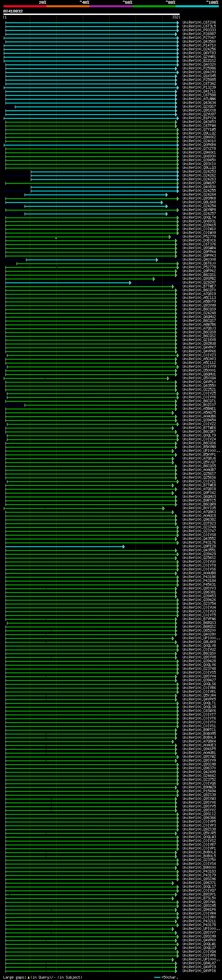Select the UniRef100_A5CAV3 label
This screenshot has width=222, height=980.
[199, 359]
